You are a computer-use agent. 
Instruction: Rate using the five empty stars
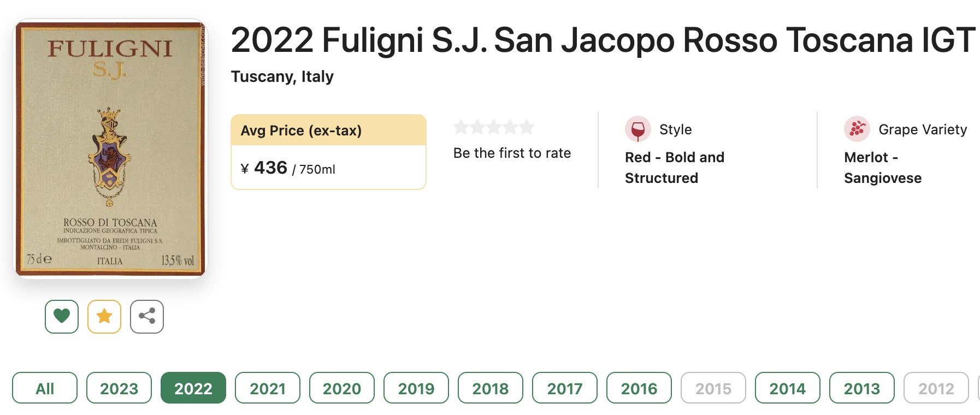494,127
